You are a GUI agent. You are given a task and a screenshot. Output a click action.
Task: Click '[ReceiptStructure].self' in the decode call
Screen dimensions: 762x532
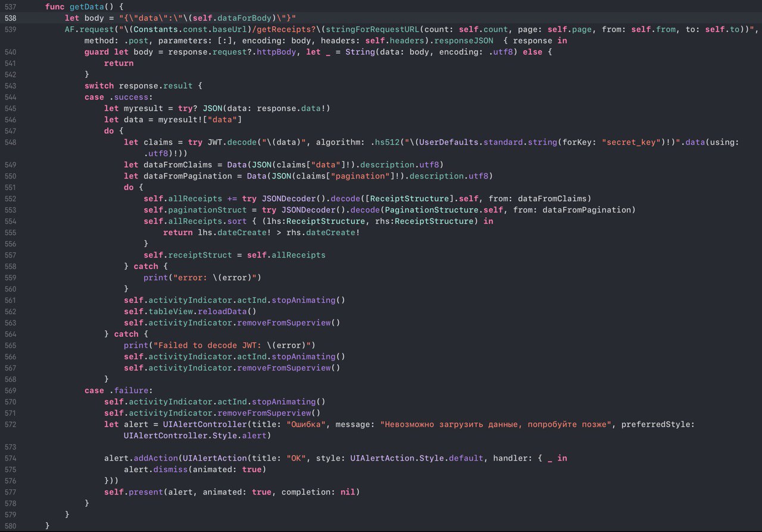(420, 199)
